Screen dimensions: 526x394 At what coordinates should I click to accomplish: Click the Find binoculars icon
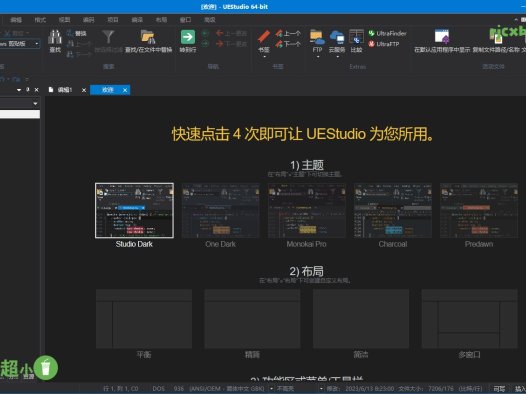click(55, 37)
